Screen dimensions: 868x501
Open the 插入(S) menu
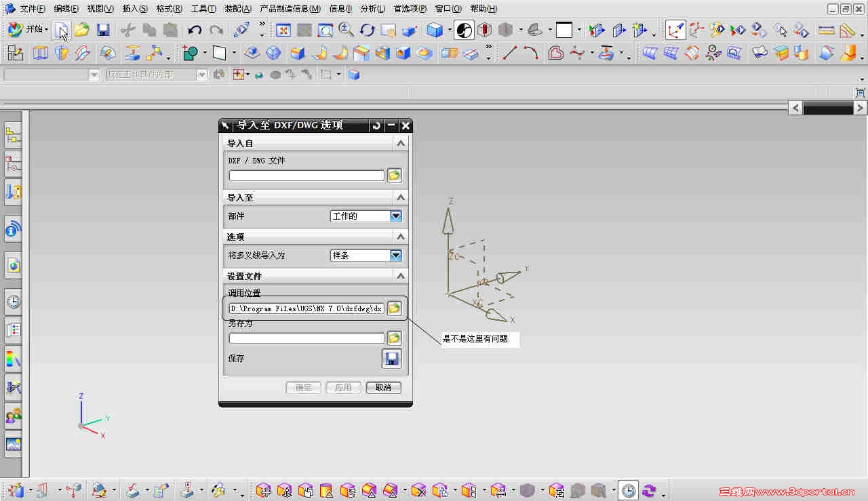click(135, 9)
